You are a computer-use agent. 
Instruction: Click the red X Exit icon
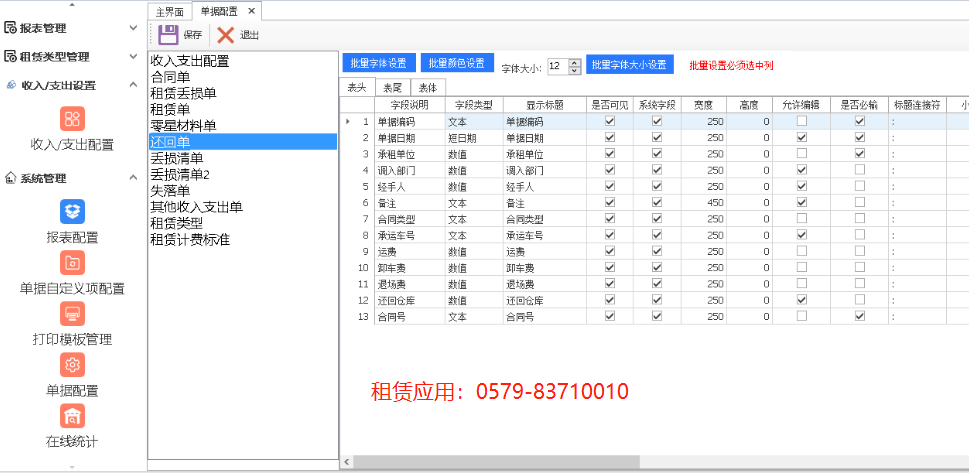pos(226,35)
